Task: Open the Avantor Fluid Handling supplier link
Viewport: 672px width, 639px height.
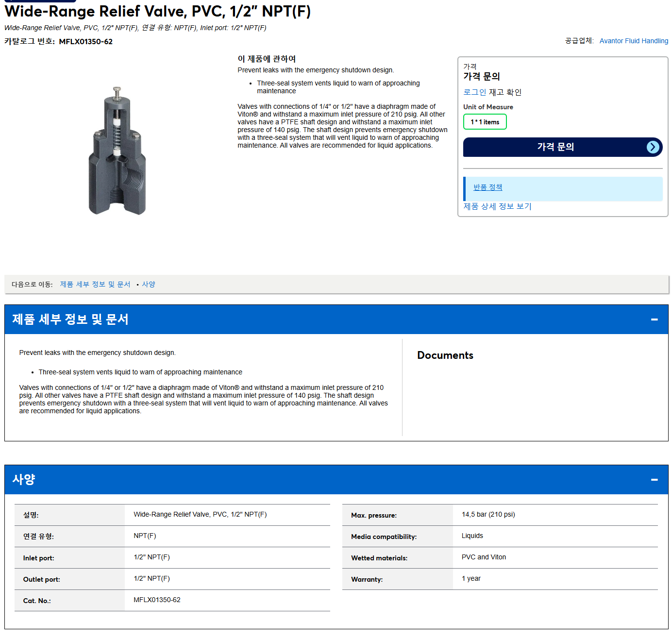Action: tap(634, 41)
